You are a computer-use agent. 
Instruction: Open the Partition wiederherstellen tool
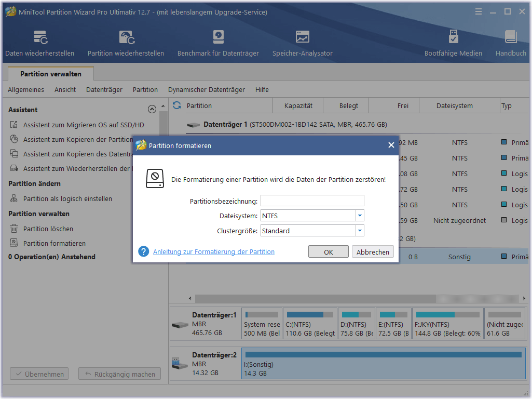[x=125, y=42]
